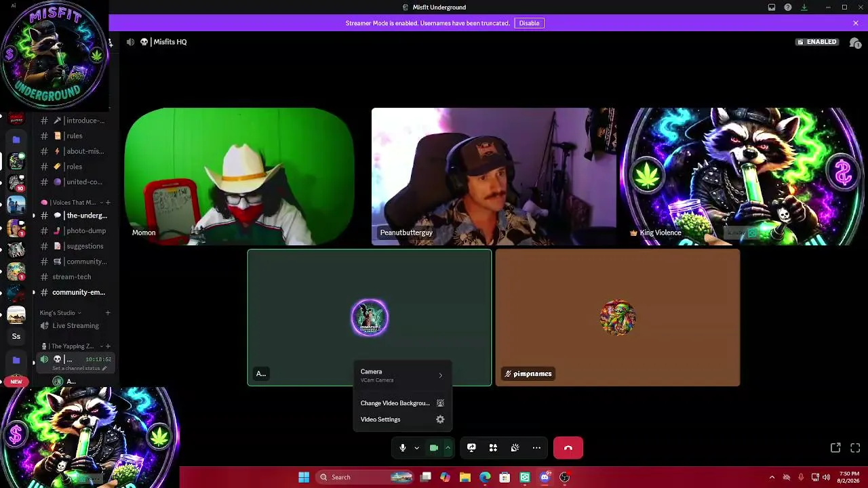This screenshot has width=868, height=488.
Task: Disconnect from the call with red button
Action: (x=568, y=448)
